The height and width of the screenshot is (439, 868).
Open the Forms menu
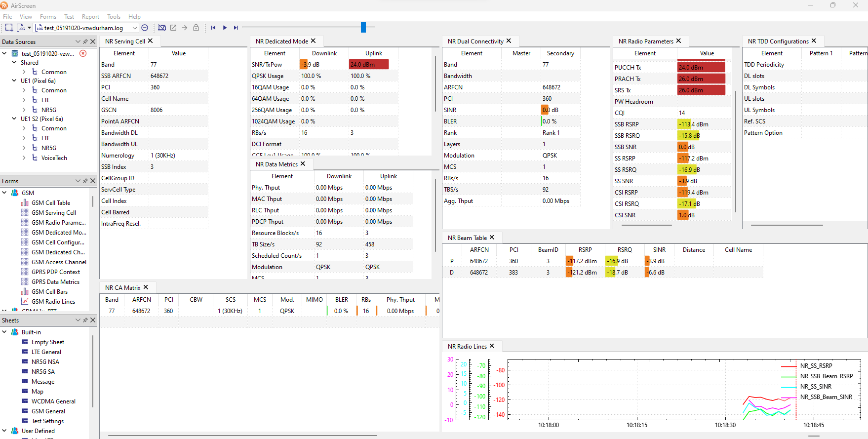48,17
